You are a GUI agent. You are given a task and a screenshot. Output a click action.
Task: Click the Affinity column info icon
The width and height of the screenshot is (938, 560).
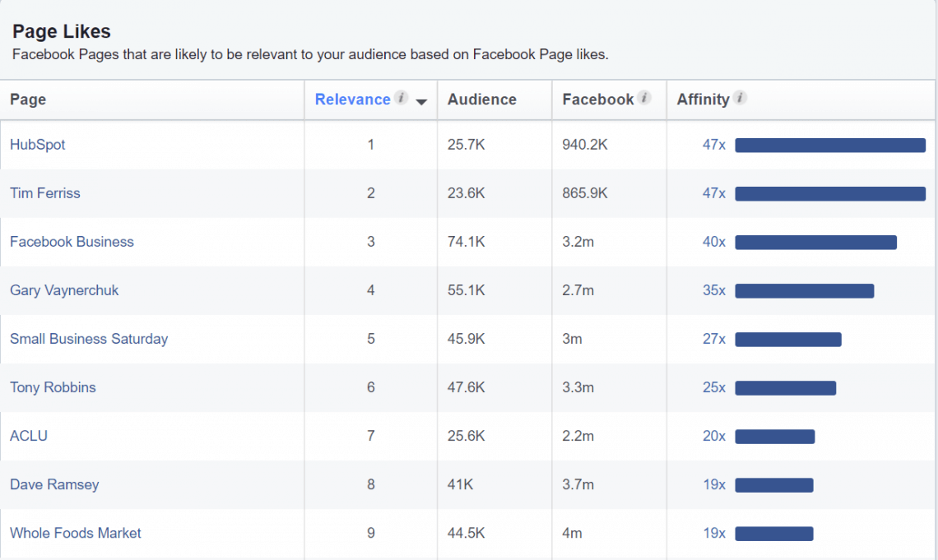tap(740, 98)
